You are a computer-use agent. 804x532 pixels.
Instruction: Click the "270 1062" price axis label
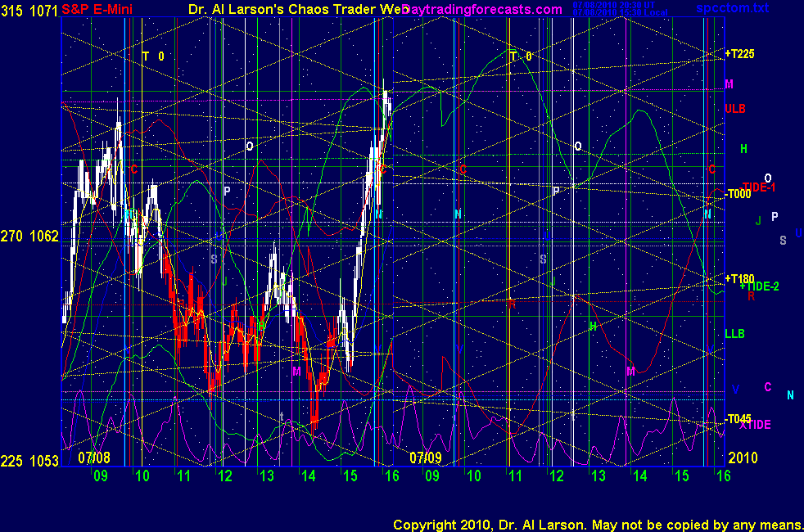(29, 237)
